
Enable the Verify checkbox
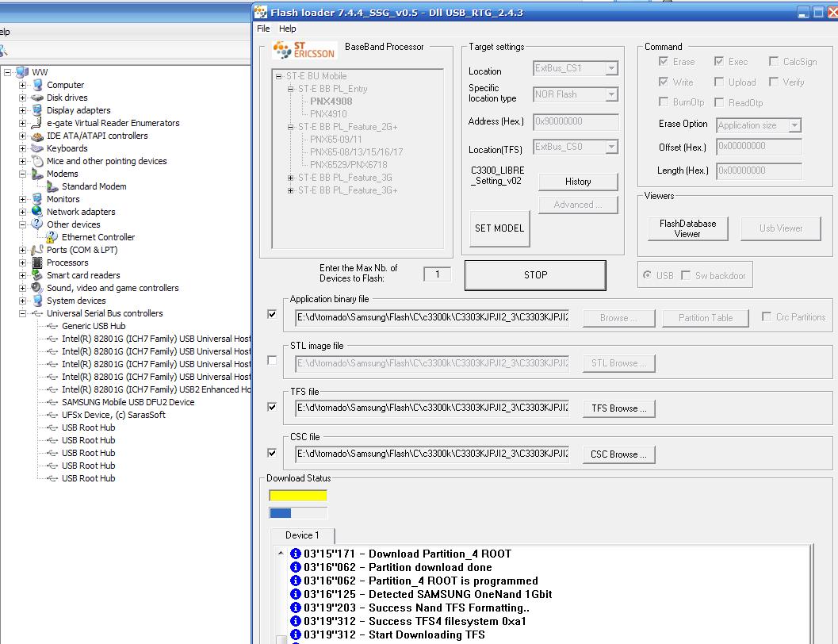[x=773, y=82]
